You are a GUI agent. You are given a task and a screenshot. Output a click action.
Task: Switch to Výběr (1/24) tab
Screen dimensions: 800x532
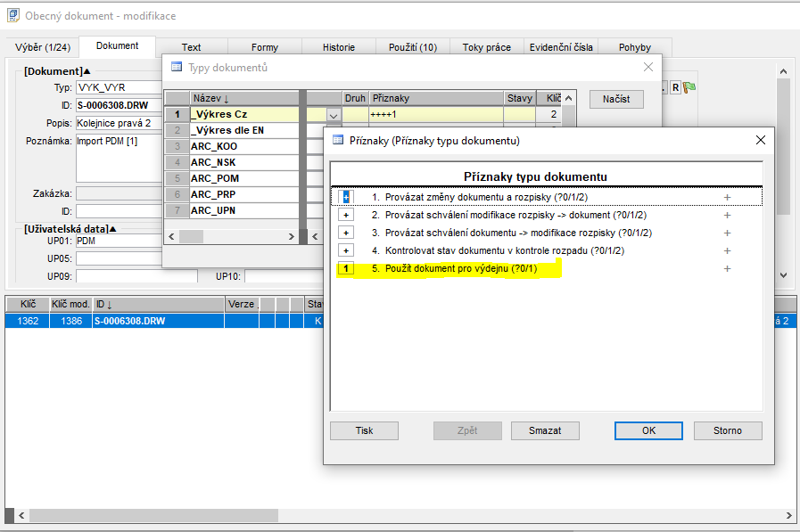pos(42,47)
